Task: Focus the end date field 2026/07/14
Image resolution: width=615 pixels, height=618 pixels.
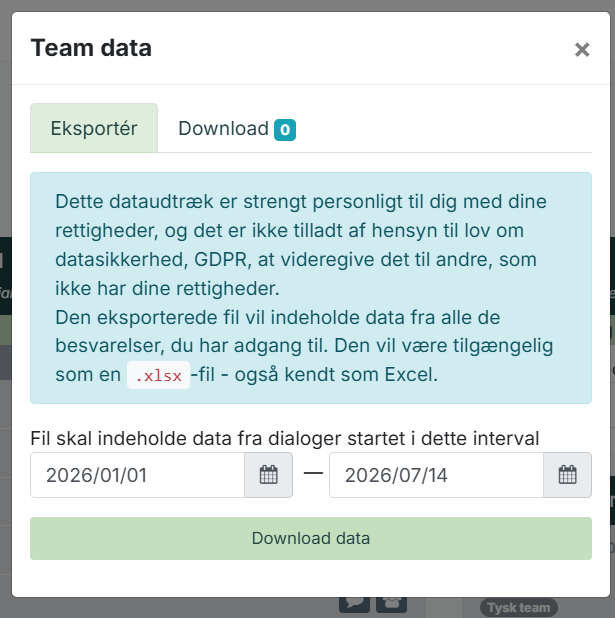Action: pos(436,475)
